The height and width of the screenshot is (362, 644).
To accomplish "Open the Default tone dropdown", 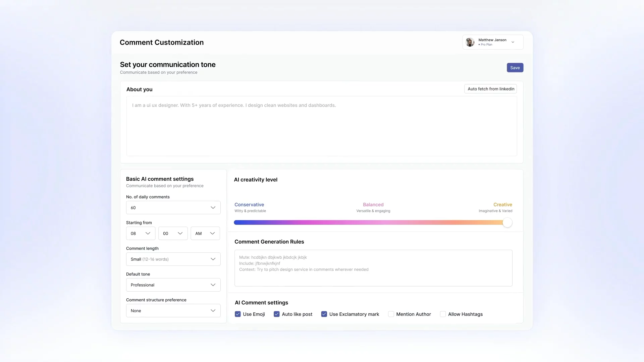I will pos(173,285).
